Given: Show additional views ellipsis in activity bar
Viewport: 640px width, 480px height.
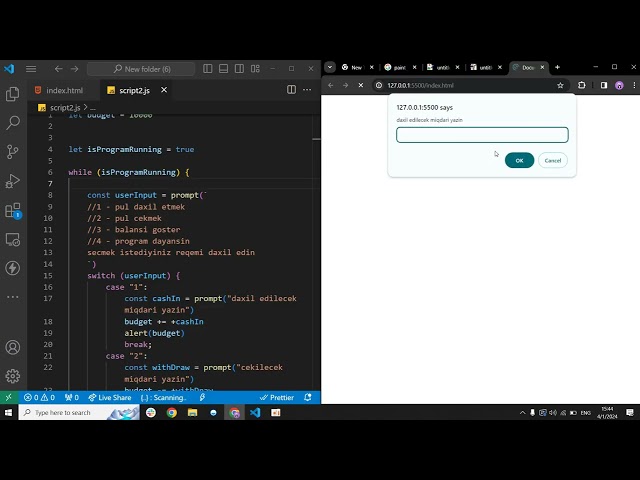Looking at the screenshot, I should pyautogui.click(x=13, y=297).
